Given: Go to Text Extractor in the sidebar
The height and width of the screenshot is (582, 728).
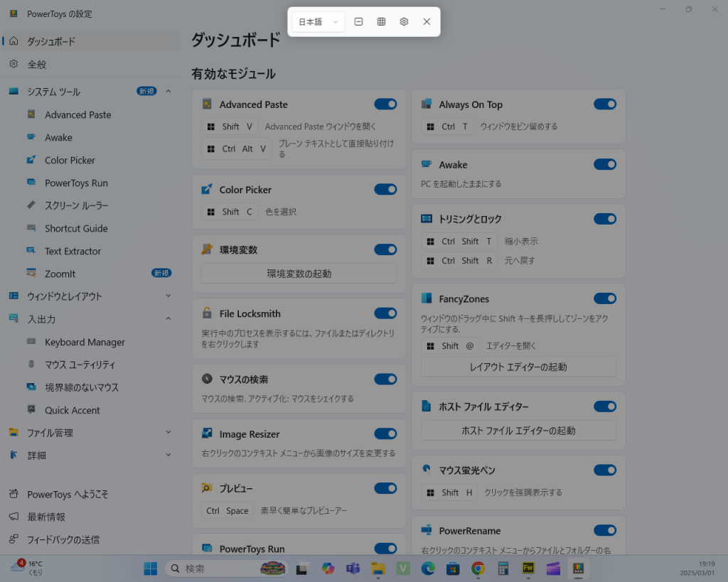Looking at the screenshot, I should point(73,251).
